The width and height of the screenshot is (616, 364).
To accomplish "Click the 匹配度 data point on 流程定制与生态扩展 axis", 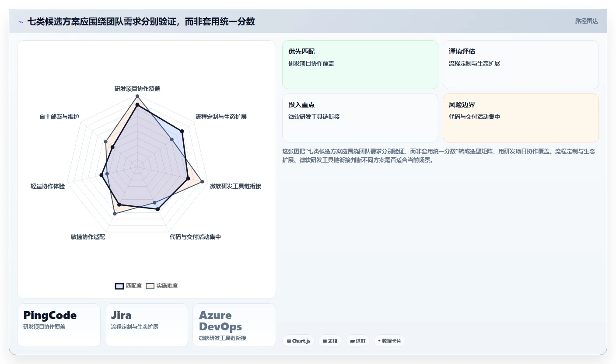I will point(182,131).
